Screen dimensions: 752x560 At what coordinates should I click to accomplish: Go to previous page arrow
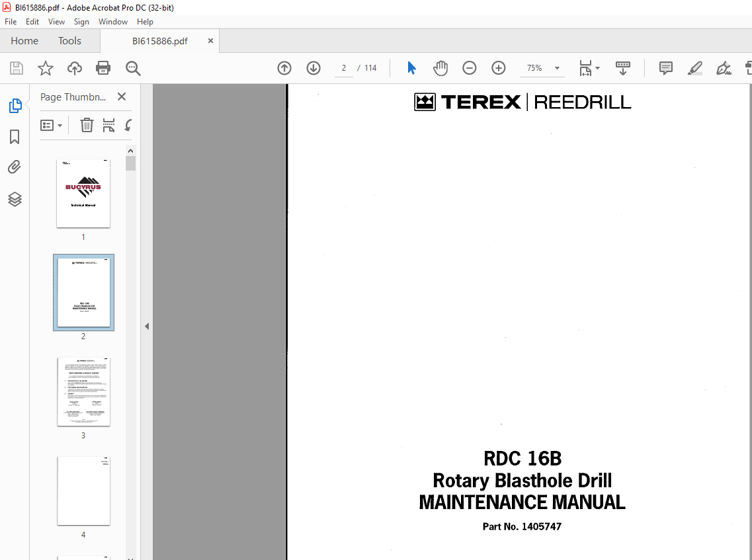coord(284,68)
